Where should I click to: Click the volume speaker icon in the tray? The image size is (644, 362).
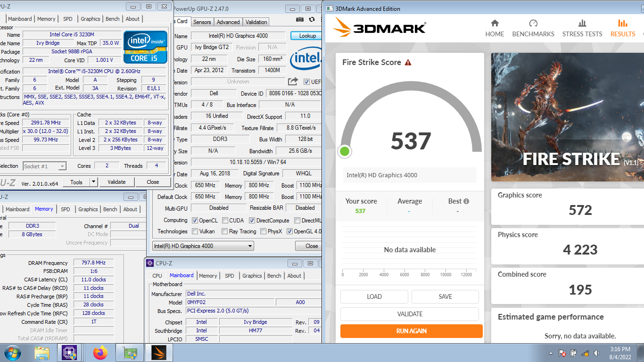(x=597, y=353)
